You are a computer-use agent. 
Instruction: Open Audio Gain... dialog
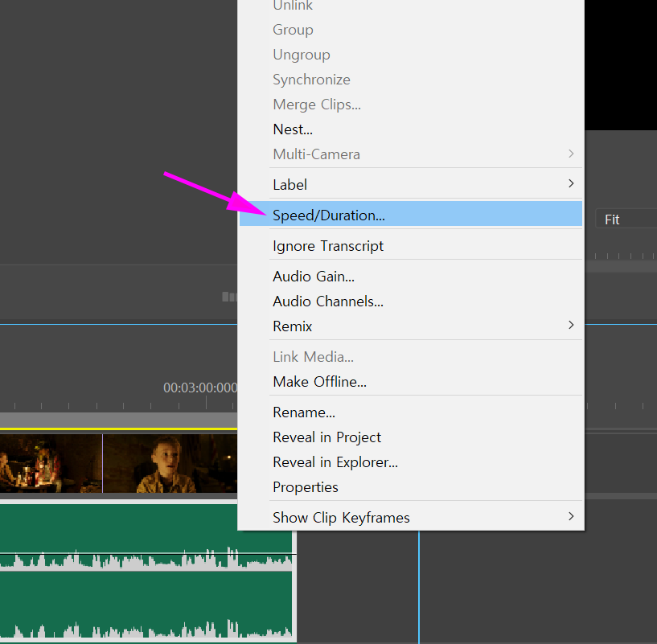411,277
